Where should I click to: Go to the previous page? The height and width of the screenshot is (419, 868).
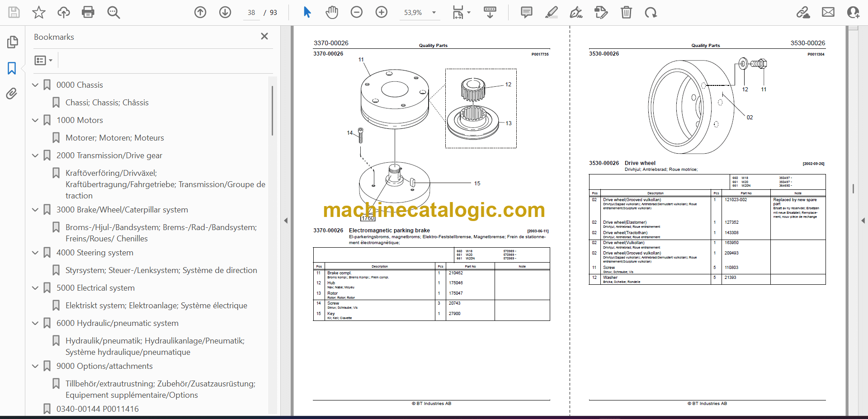200,12
